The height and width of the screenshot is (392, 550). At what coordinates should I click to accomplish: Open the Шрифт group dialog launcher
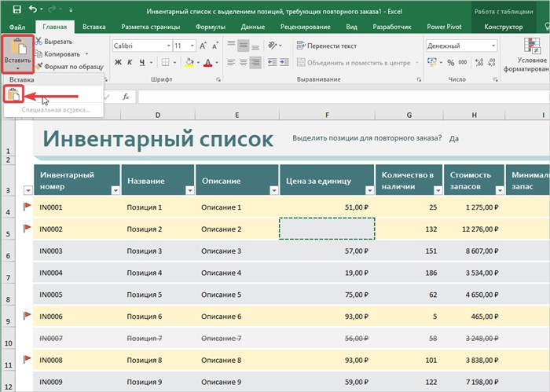point(218,79)
